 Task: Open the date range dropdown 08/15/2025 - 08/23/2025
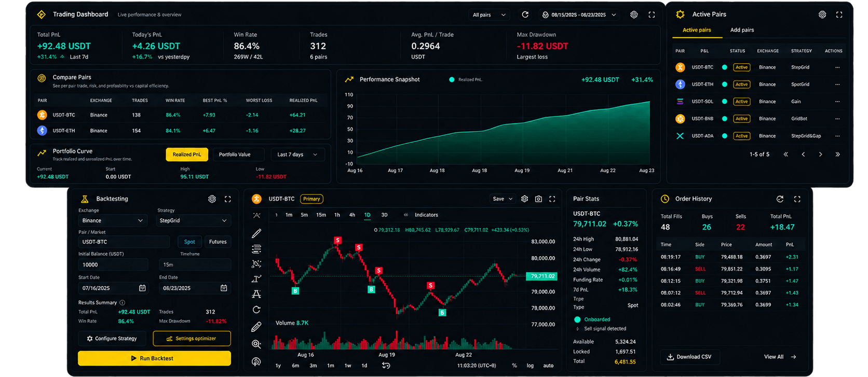(x=579, y=15)
